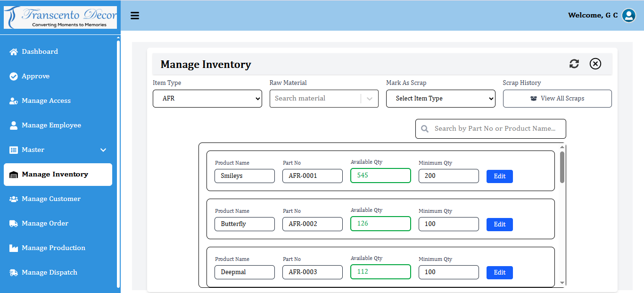
Task: Click the View All Scraps button
Action: click(x=557, y=99)
